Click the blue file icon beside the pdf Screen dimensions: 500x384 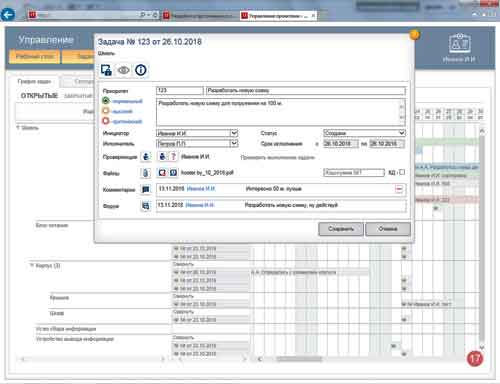173,173
